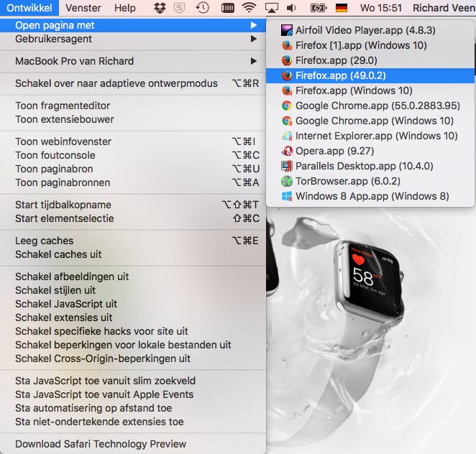This screenshot has width=476, height=454.
Task: Click the Firefox [1].app icon
Action: (x=287, y=45)
